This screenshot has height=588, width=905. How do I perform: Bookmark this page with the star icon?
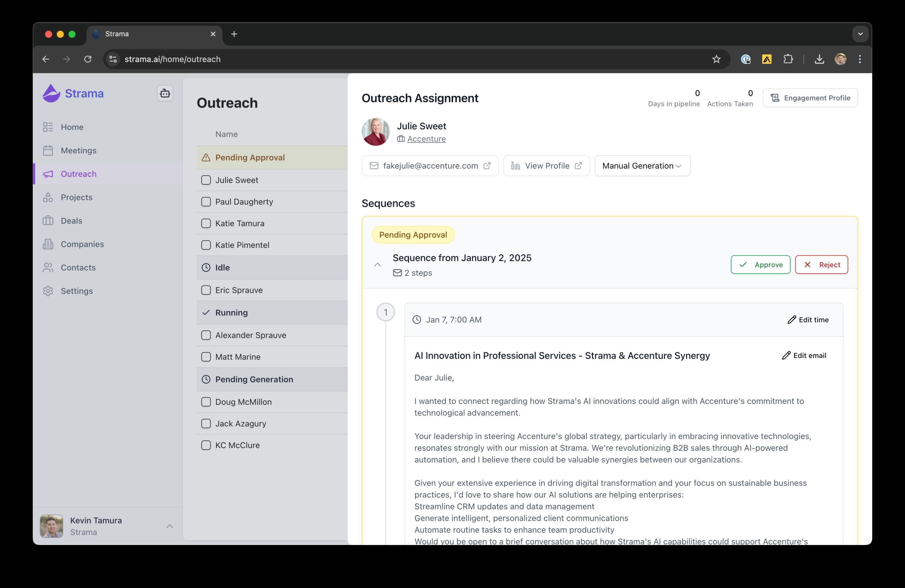pos(716,59)
